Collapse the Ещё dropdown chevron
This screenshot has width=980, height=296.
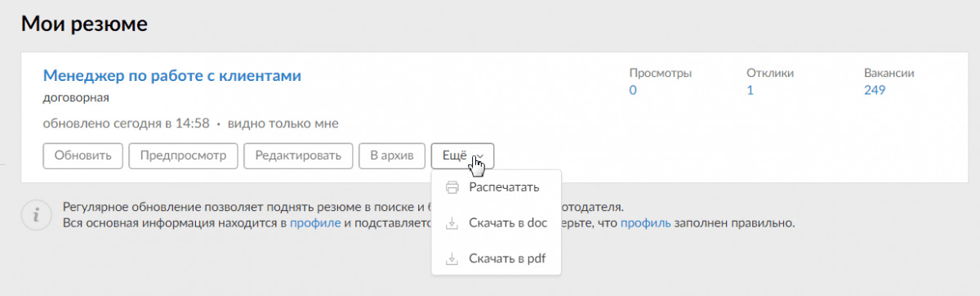coord(481,155)
